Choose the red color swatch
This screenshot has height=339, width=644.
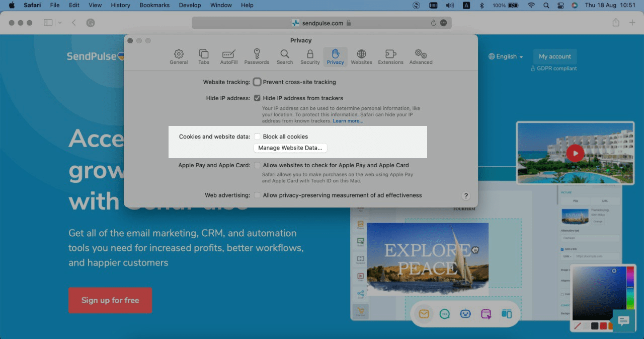point(603,326)
